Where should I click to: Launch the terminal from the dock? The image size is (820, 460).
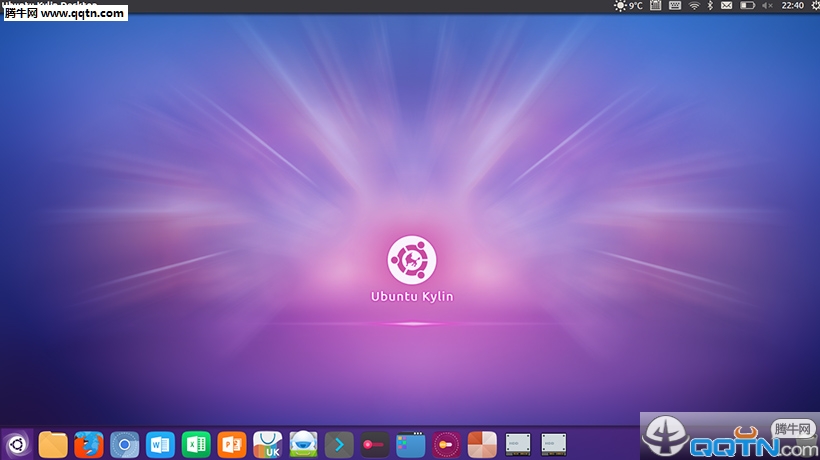point(340,443)
